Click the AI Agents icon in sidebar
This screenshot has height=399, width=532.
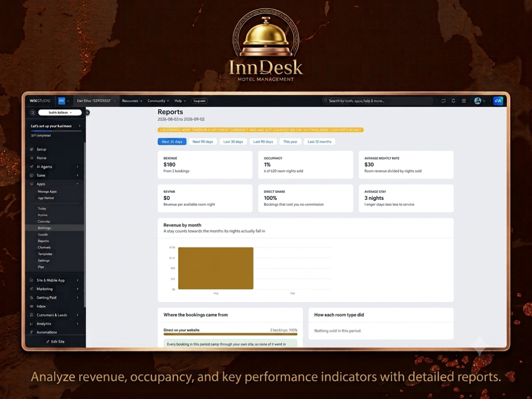pyautogui.click(x=31, y=167)
